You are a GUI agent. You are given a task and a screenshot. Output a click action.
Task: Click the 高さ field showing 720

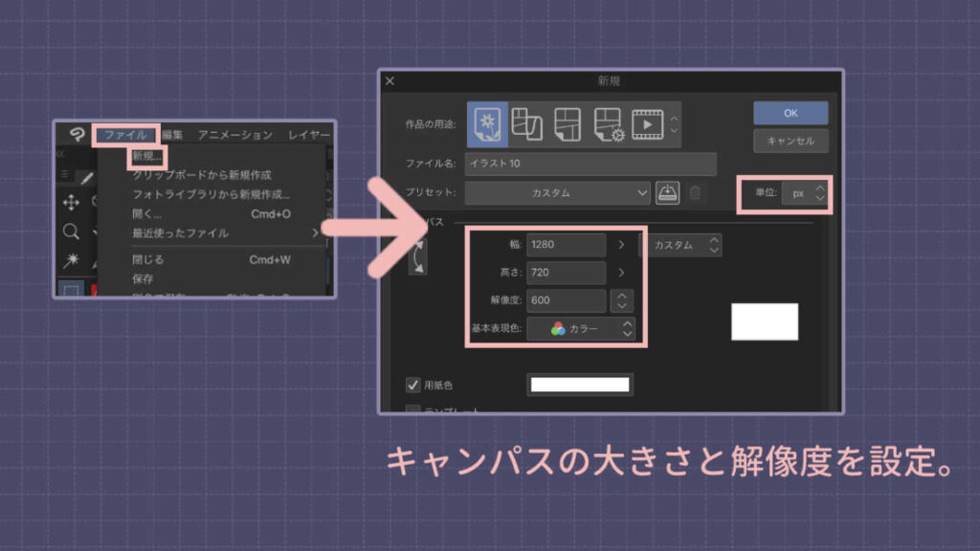pos(567,273)
